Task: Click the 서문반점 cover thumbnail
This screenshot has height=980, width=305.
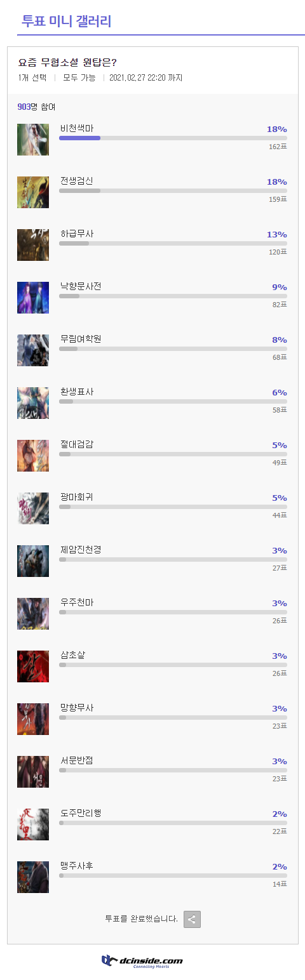Action: pyautogui.click(x=33, y=772)
